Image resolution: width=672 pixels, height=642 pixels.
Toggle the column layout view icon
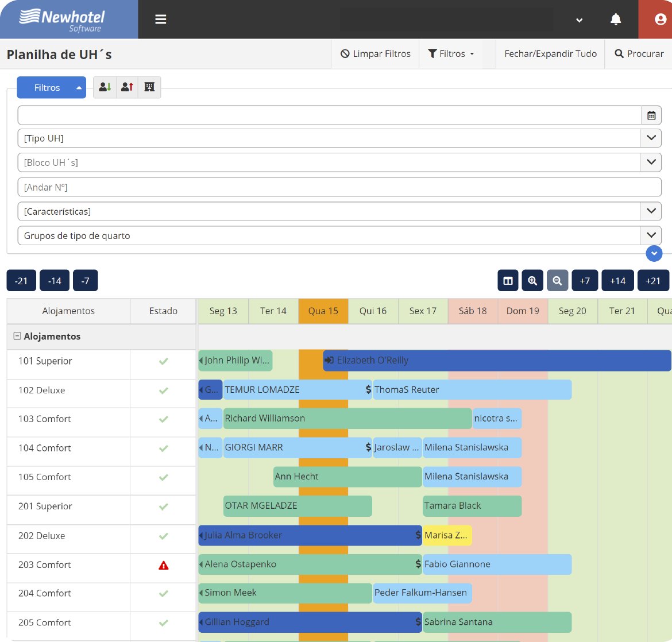[508, 281]
